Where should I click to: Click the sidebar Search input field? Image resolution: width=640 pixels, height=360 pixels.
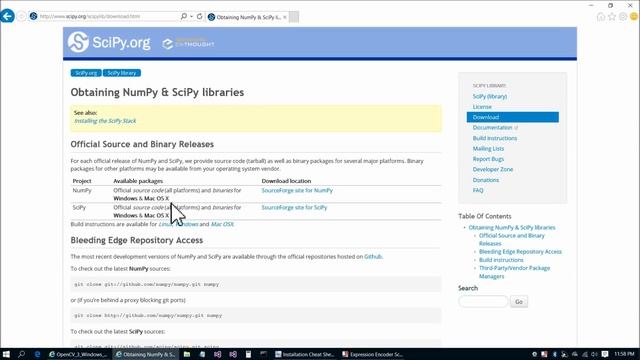pyautogui.click(x=483, y=302)
